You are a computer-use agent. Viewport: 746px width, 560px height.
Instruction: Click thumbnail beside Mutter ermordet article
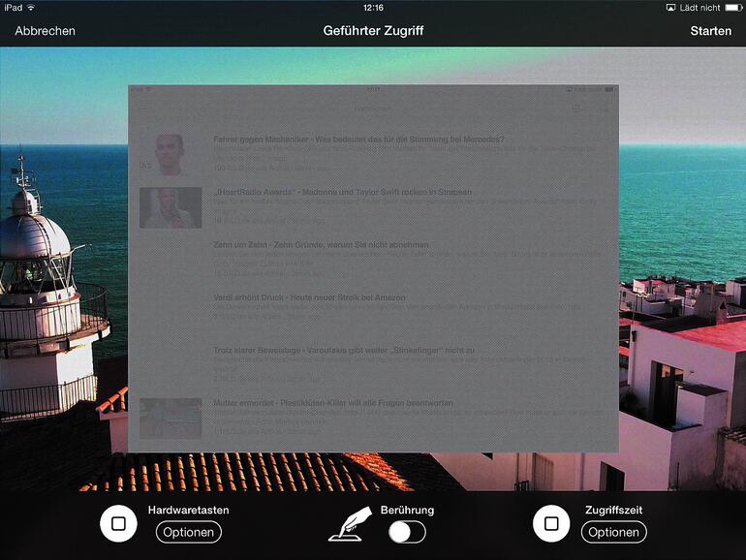171,419
